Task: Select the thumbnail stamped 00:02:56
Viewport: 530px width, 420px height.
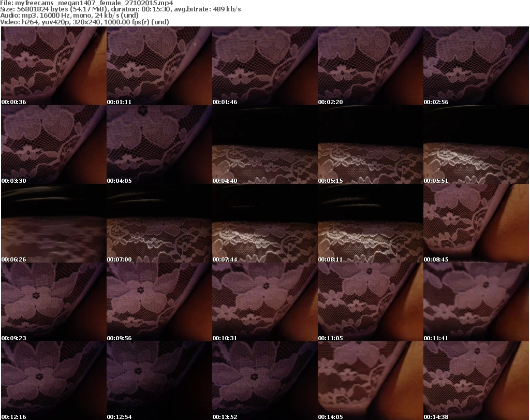Action: (476, 66)
